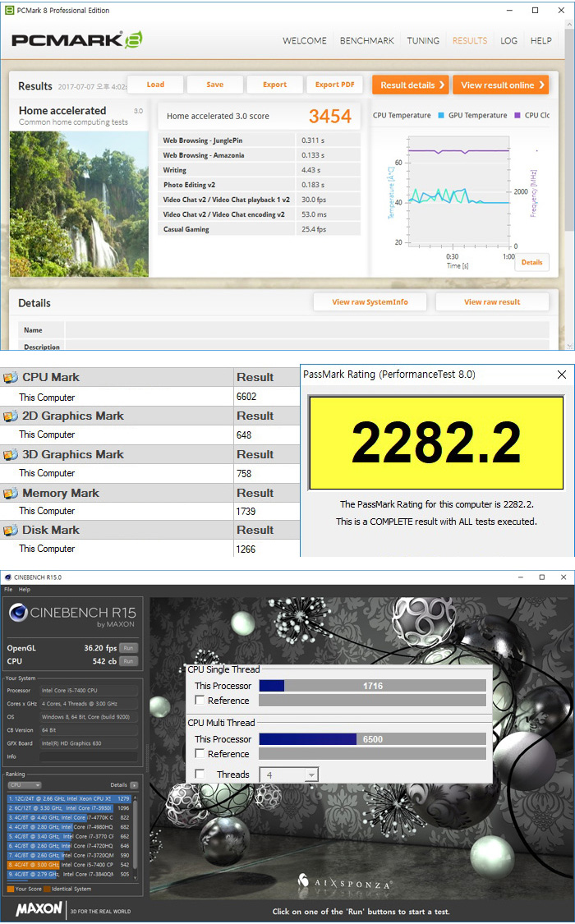Click the AIXSPONZA logo in the render
Viewport: 575px width, 924px height.
345,882
